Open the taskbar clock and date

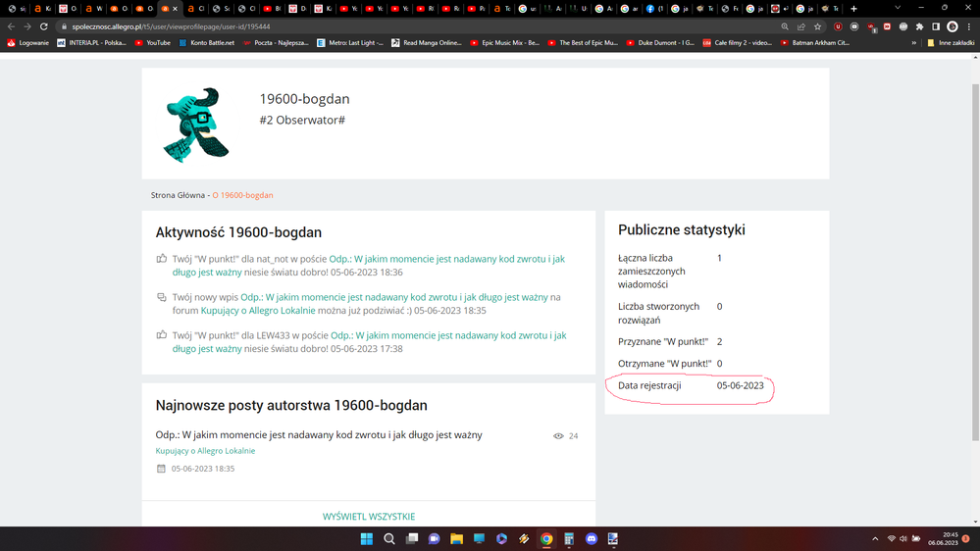[943, 538]
